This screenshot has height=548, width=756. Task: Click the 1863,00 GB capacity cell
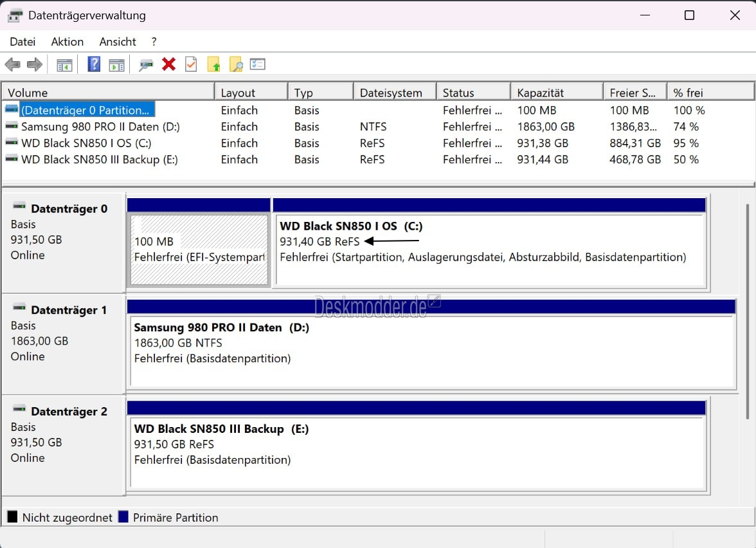[x=546, y=126]
